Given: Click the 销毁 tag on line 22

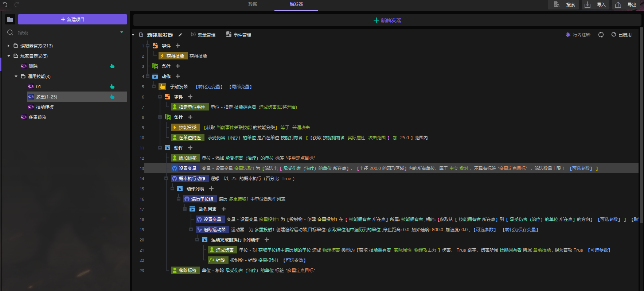Looking at the screenshot, I should point(218,260).
